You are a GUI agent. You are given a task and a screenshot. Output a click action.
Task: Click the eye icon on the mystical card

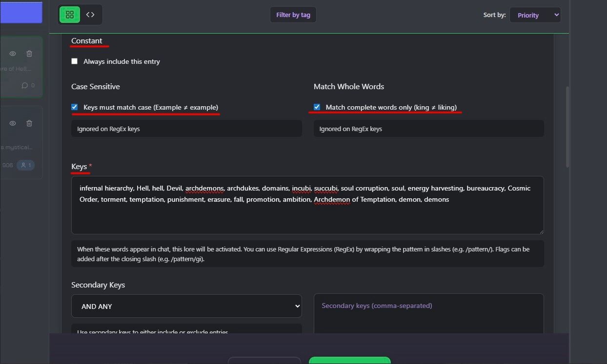13,123
